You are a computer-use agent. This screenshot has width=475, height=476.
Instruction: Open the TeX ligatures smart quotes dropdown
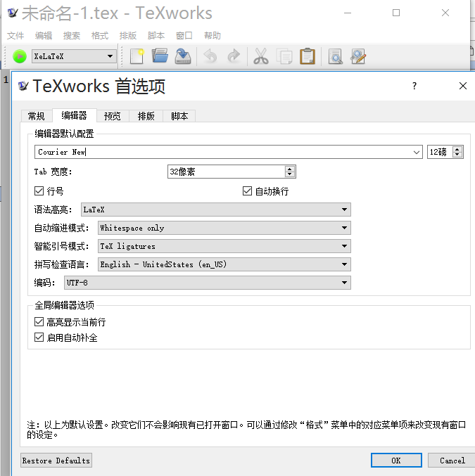click(x=224, y=246)
